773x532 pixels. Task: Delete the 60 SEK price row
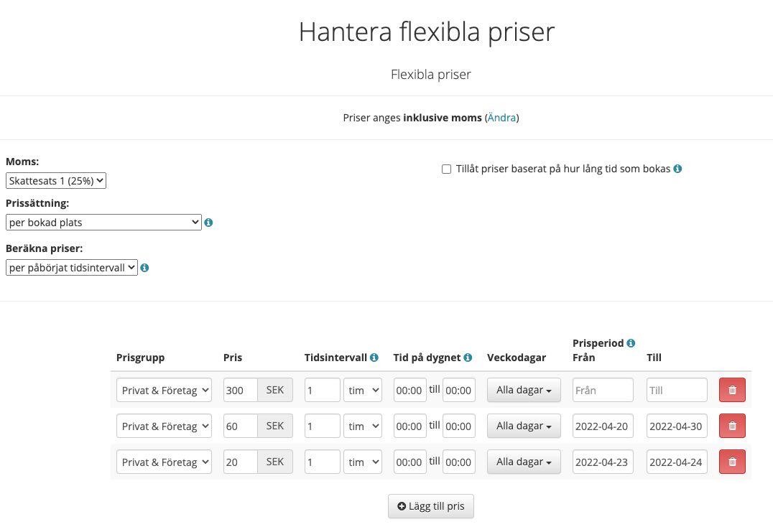(732, 426)
